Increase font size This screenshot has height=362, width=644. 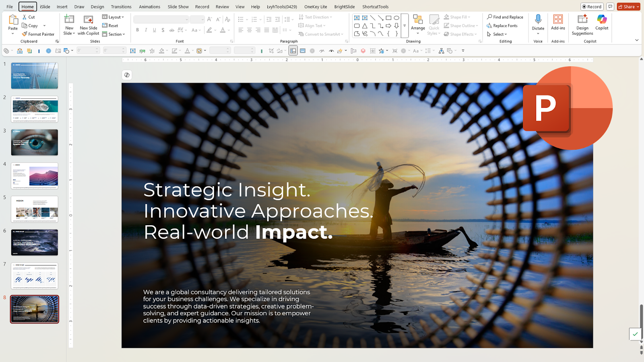209,19
